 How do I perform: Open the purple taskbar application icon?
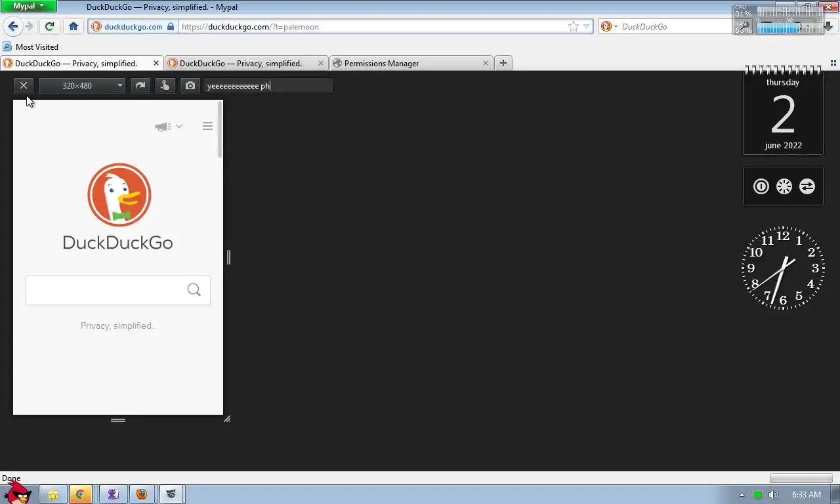click(x=112, y=494)
